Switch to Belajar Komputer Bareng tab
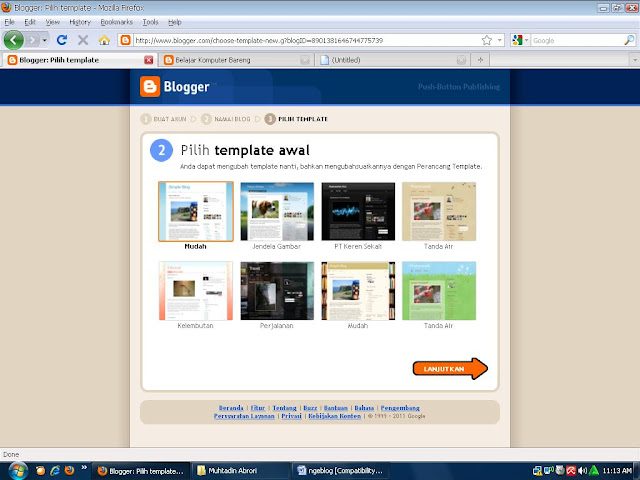Viewport: 640px width, 480px height. coord(236,60)
